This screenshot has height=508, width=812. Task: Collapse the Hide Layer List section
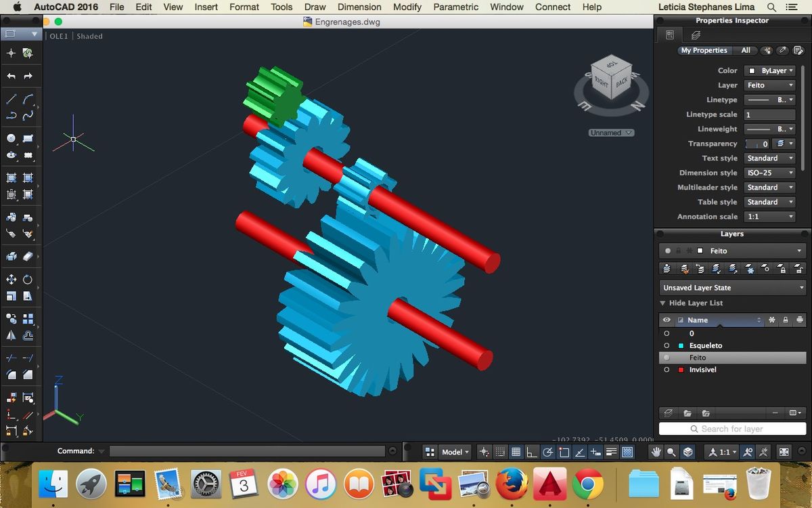(663, 303)
